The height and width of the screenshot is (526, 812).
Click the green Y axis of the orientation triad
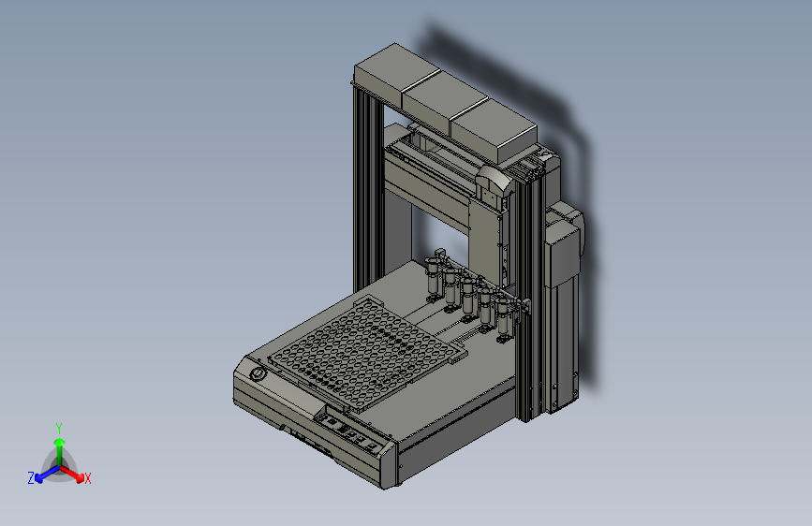(60, 452)
